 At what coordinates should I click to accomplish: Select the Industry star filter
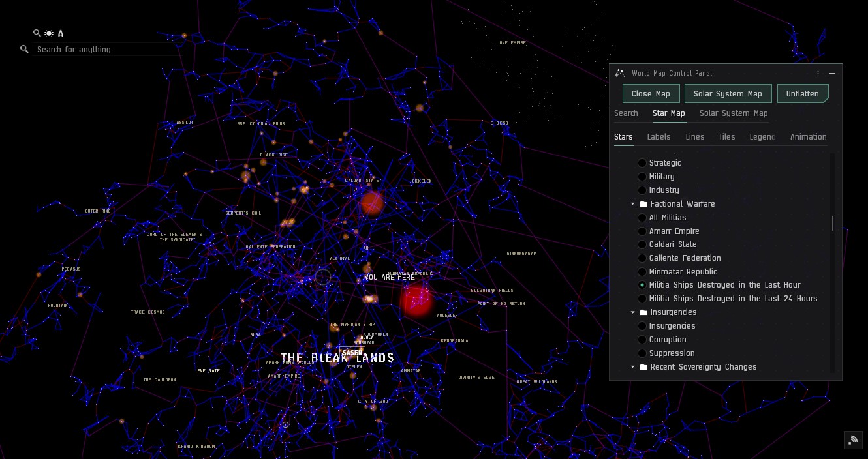(x=643, y=190)
